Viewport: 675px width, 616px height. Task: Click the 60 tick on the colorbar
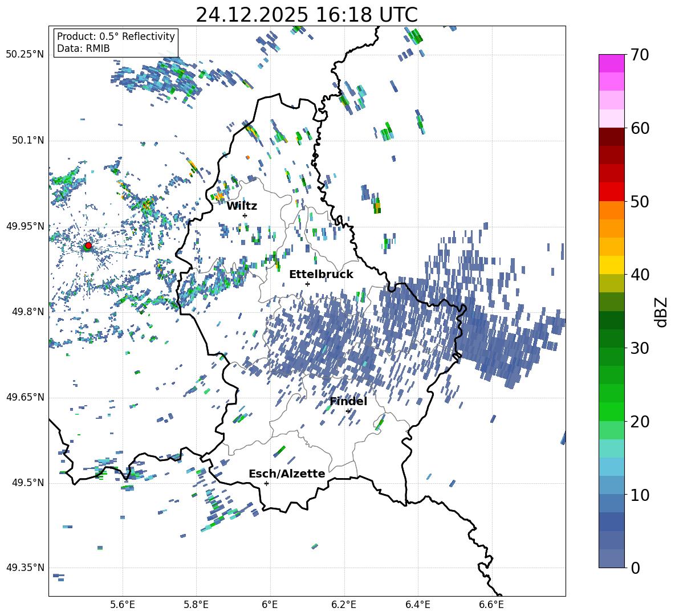click(640, 128)
